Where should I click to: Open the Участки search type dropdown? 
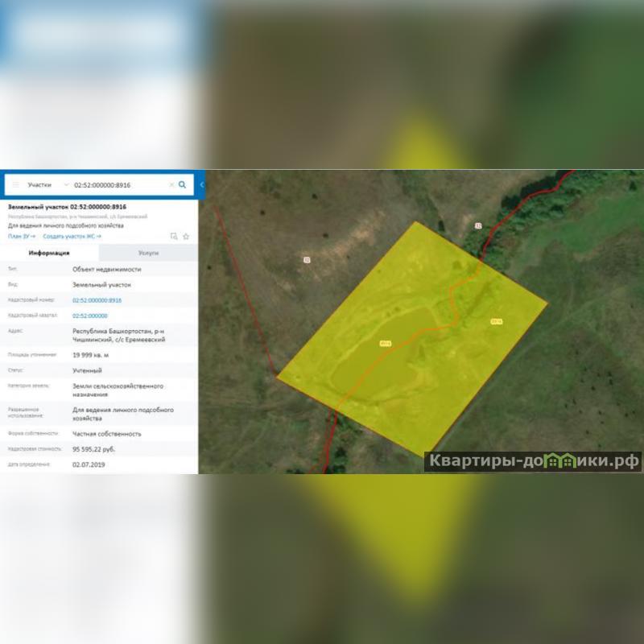click(47, 184)
